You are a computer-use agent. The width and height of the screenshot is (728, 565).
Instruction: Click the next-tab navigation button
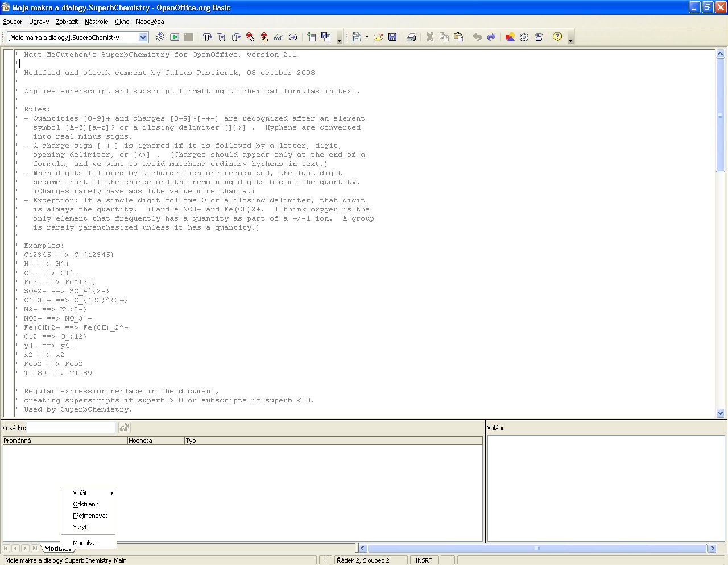[24, 549]
